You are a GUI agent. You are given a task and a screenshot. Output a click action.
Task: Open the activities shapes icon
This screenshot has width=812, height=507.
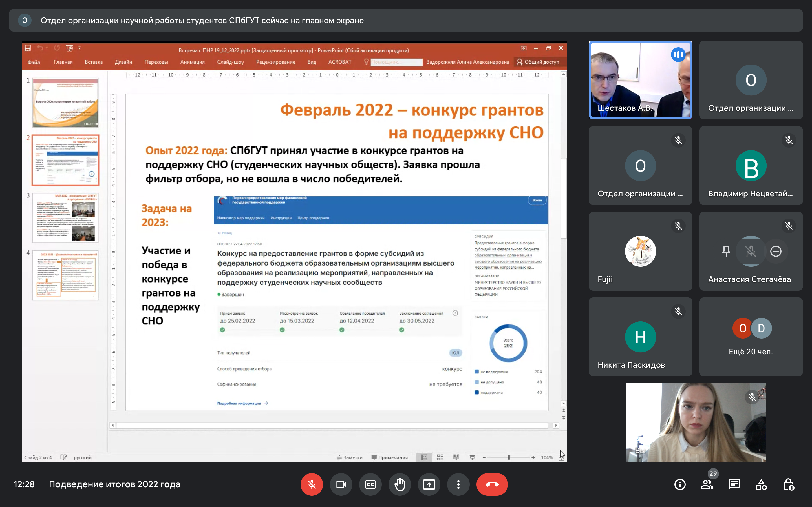click(x=761, y=484)
